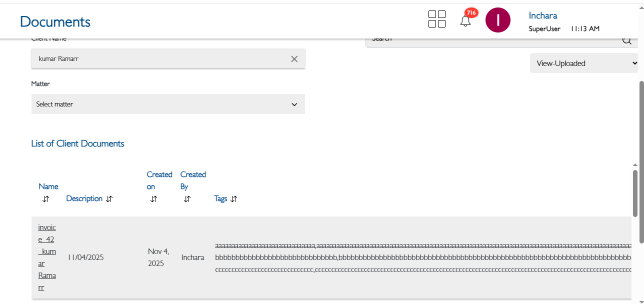This screenshot has height=304, width=644.
Task: Open the invoice_42_kumar Ramarr document link
Action: [x=47, y=257]
